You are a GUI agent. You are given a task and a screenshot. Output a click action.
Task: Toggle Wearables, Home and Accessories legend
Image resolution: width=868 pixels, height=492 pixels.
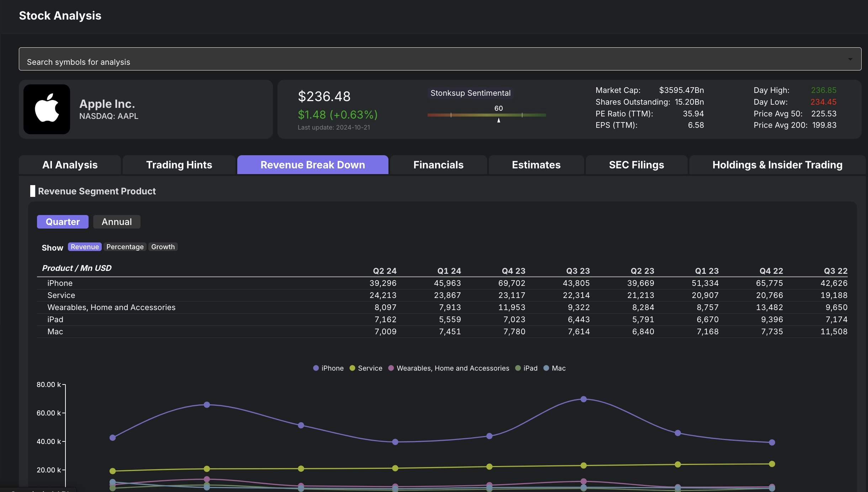[449, 368]
